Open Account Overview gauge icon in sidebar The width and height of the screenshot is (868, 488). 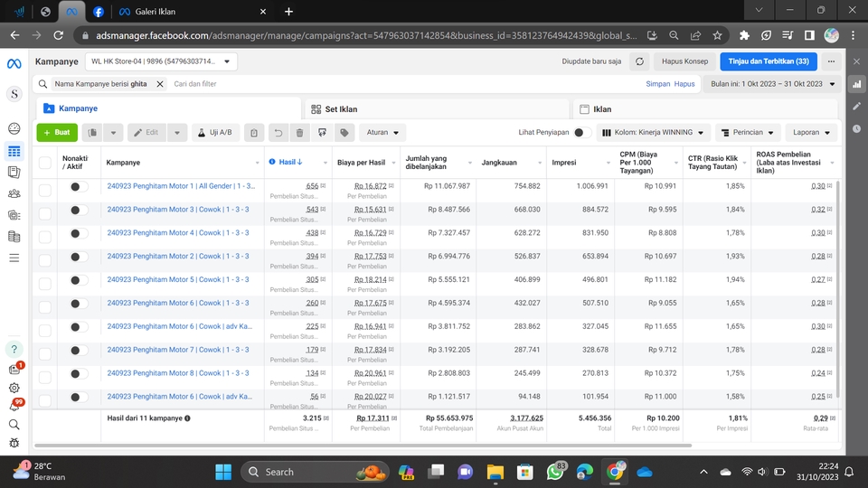(x=14, y=128)
